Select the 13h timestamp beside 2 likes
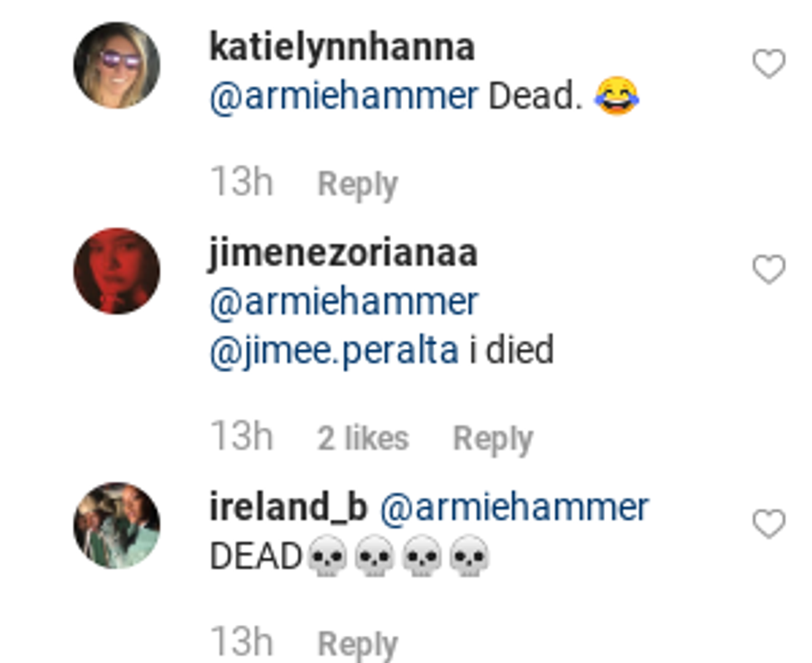Image resolution: width=812 pixels, height=663 pixels. [241, 438]
